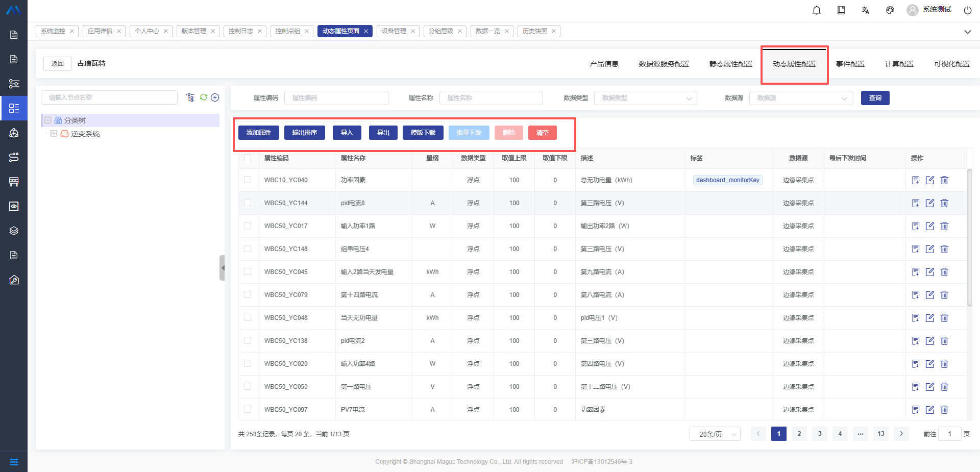Click the add node plus icon

(x=215, y=97)
